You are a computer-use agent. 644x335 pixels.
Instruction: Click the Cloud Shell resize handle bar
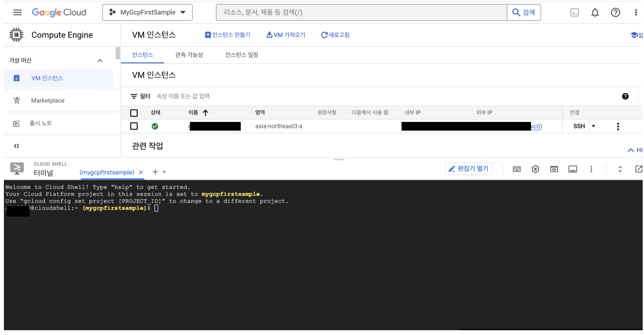pyautogui.click(x=339, y=159)
